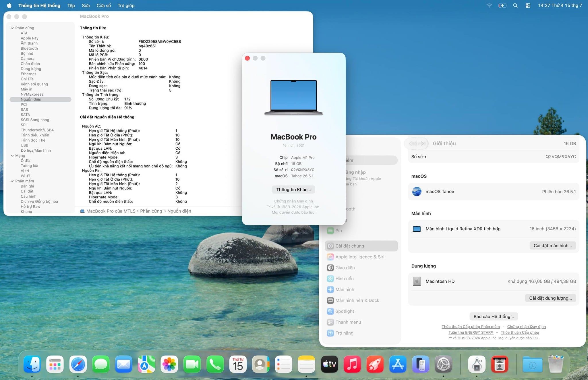Open Thanh menu in the Settings sidebar

click(x=361, y=322)
